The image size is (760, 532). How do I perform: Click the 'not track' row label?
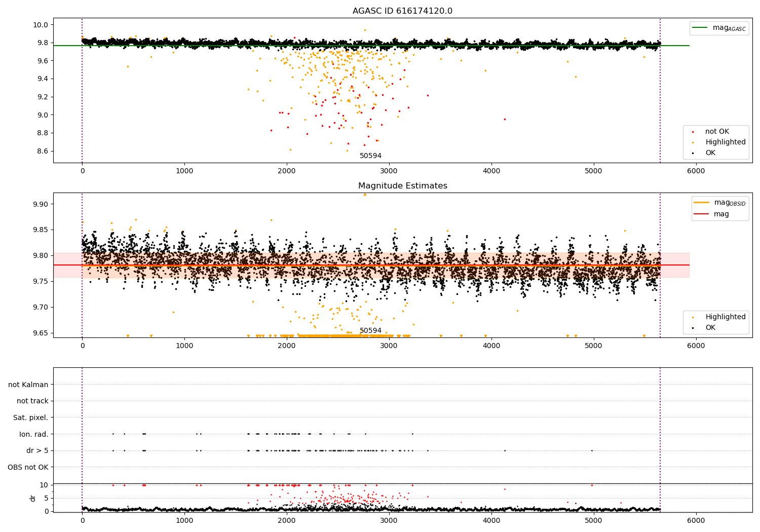(x=32, y=401)
